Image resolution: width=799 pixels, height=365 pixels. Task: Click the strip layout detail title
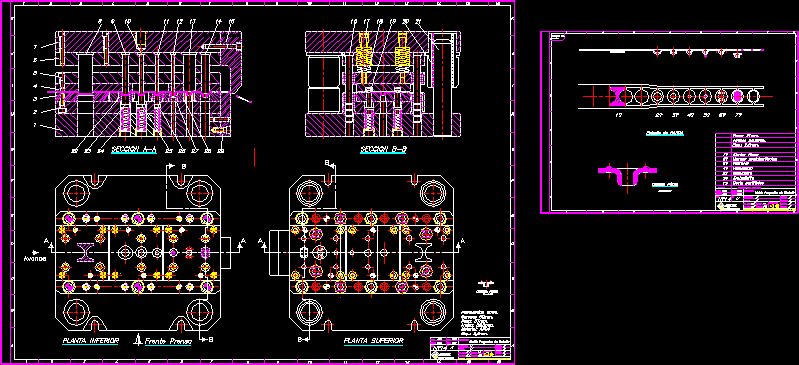pyautogui.click(x=664, y=133)
